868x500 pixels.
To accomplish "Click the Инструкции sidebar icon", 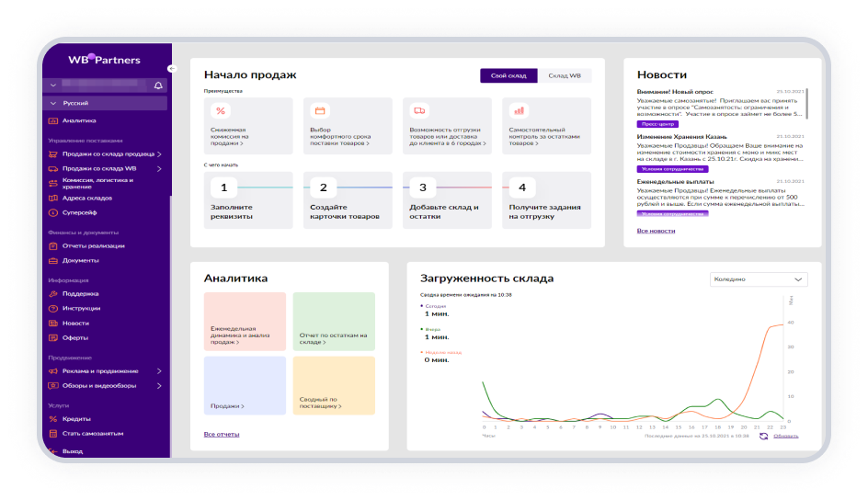I will [x=53, y=309].
